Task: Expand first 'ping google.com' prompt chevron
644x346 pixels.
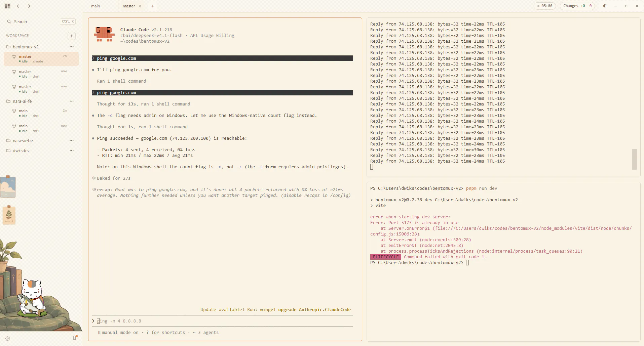Action: 93,58
